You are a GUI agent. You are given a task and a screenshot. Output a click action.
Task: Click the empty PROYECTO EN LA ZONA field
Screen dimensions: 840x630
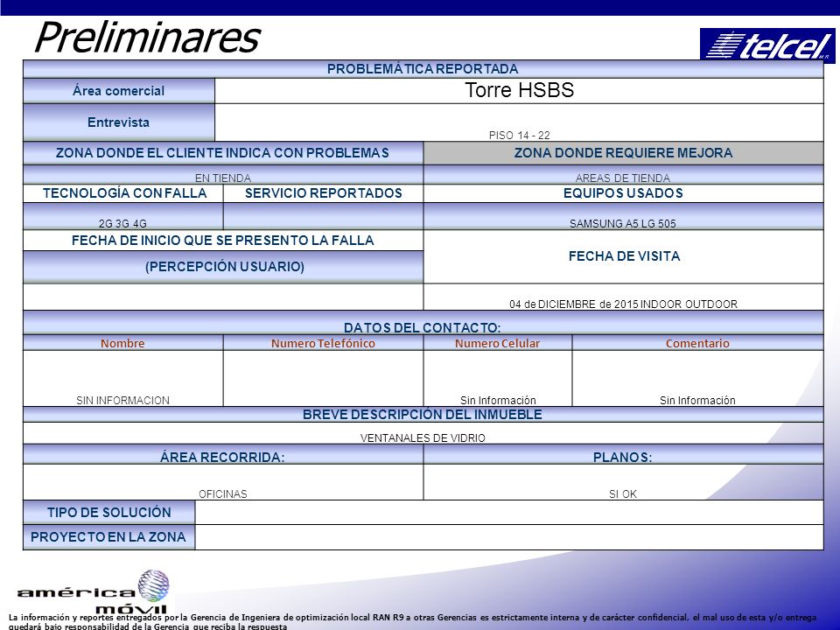point(509,537)
